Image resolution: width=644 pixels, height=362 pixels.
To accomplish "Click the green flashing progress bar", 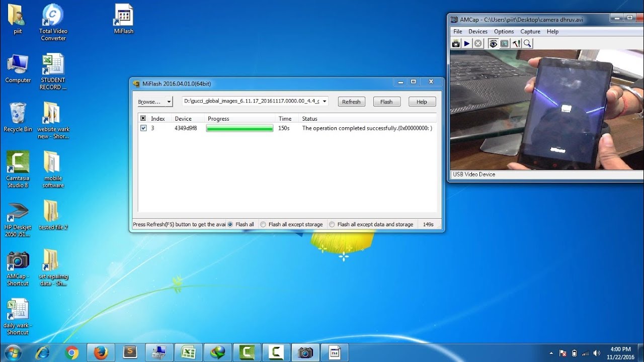I will (x=240, y=128).
